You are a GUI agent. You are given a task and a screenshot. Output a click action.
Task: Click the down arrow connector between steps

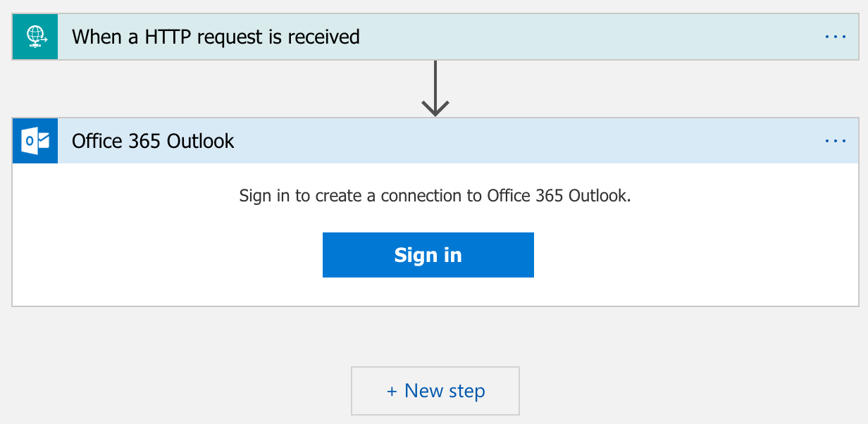pos(435,88)
